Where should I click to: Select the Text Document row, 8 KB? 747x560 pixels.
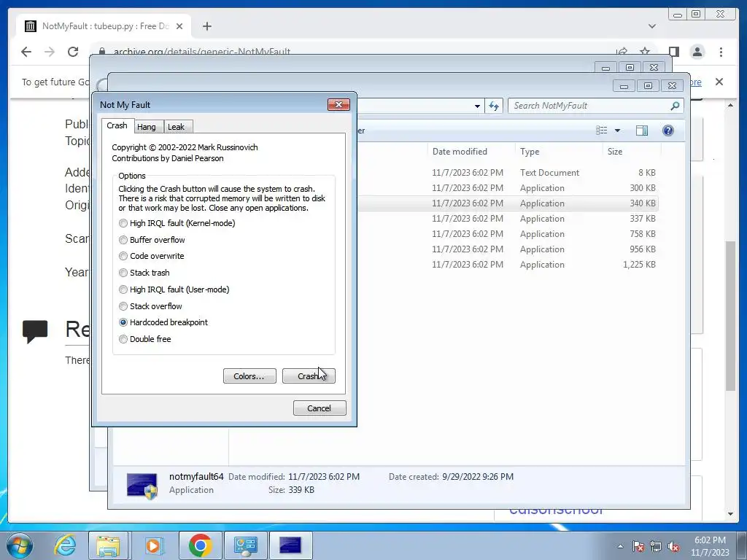click(x=508, y=173)
